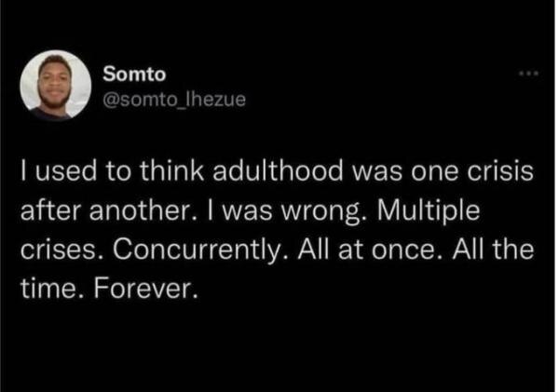This screenshot has width=559, height=392.
Task: Click the word 'think' in the tweet
Action: pyautogui.click(x=171, y=170)
